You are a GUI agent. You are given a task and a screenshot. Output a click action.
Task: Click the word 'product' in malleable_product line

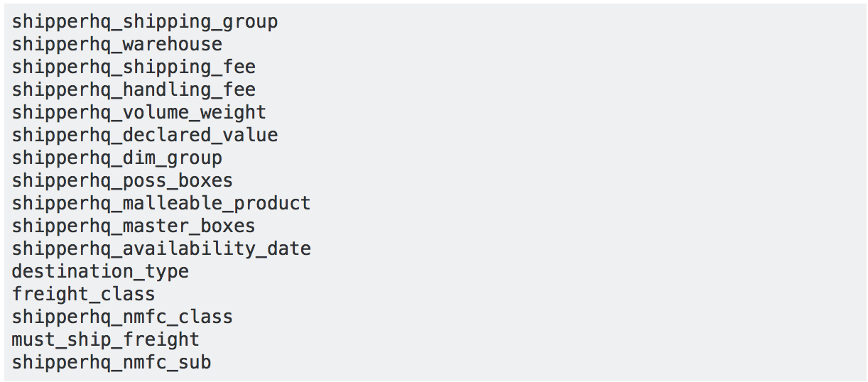pos(272,204)
